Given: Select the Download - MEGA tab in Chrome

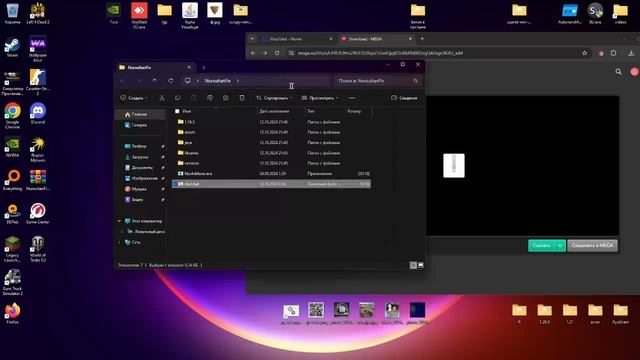Looking at the screenshot, I should pyautogui.click(x=376, y=39).
